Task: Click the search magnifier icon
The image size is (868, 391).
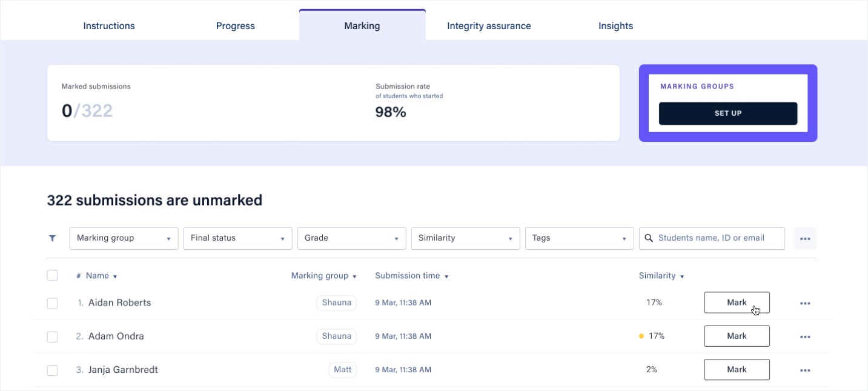Action: 649,238
